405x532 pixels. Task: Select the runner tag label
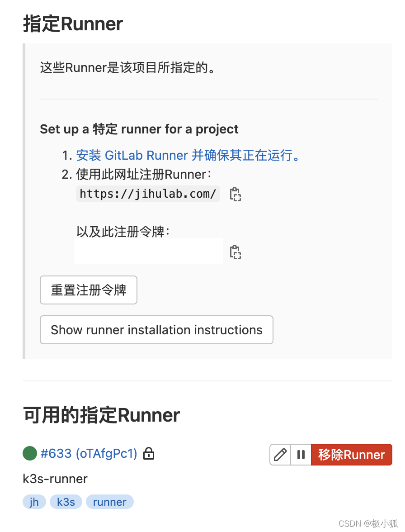pos(110,502)
